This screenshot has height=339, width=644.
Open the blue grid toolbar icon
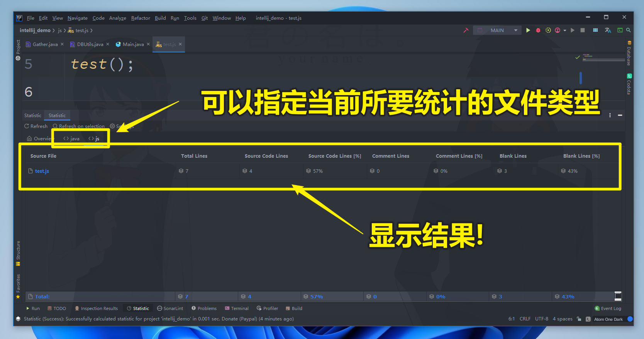click(x=595, y=30)
